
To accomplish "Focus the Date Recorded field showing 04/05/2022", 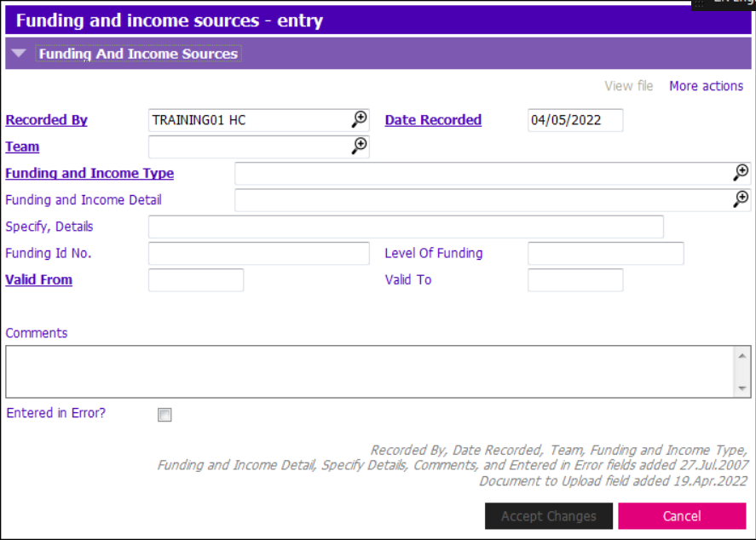I will [575, 120].
